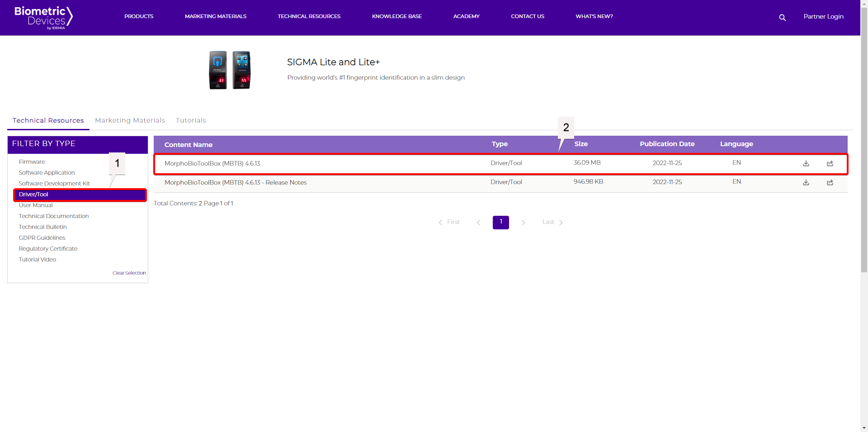868x432 pixels.
Task: Open the MARKETING MATERIALS menu
Action: click(x=216, y=16)
